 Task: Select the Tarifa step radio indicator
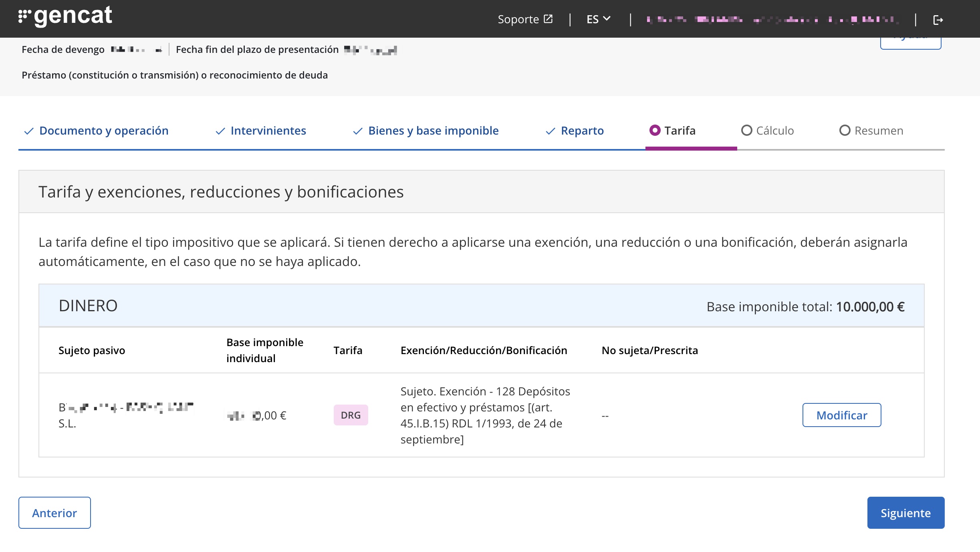(x=655, y=130)
